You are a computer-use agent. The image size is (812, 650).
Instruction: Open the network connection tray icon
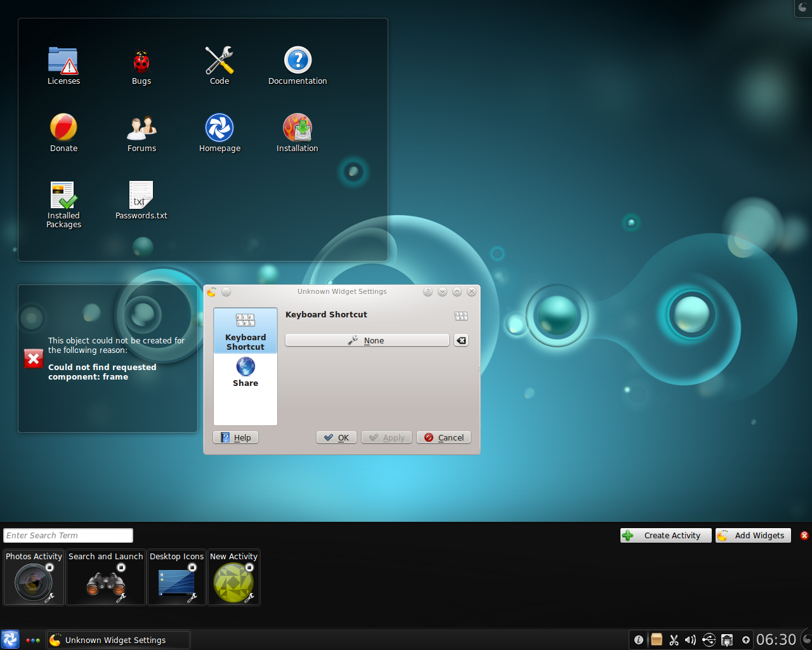click(x=727, y=640)
